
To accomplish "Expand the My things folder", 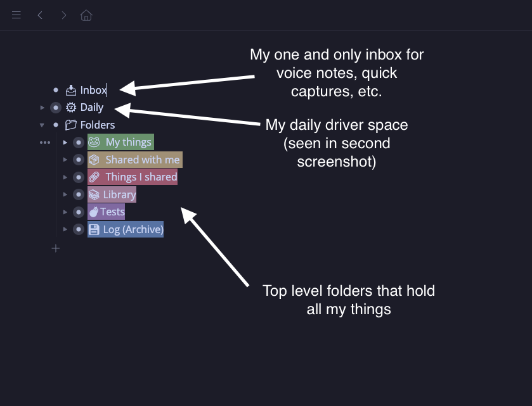I will tap(65, 143).
